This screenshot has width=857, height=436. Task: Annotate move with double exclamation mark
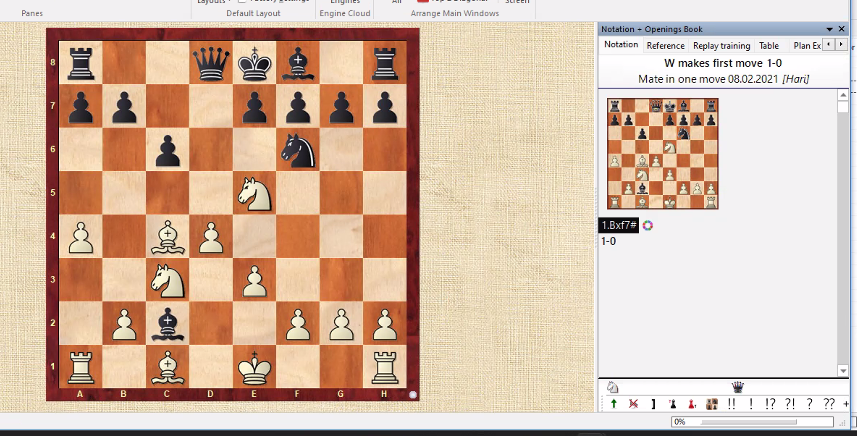[x=732, y=403]
